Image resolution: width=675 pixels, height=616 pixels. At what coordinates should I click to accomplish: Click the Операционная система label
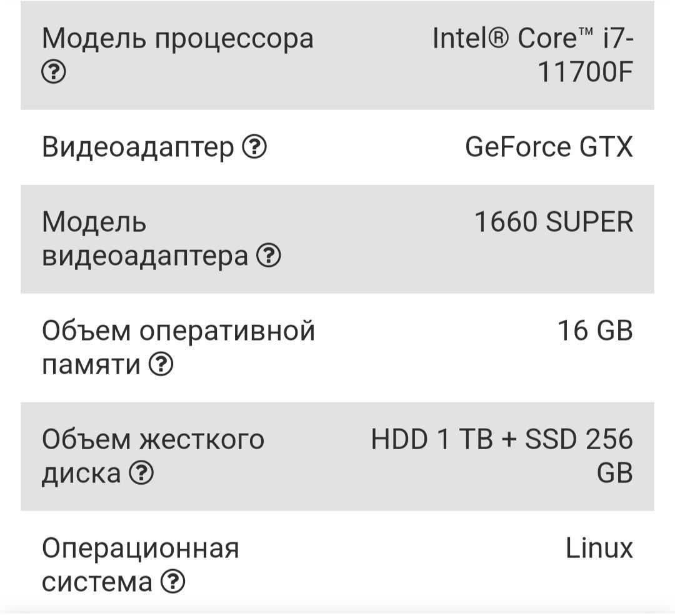coord(140,565)
